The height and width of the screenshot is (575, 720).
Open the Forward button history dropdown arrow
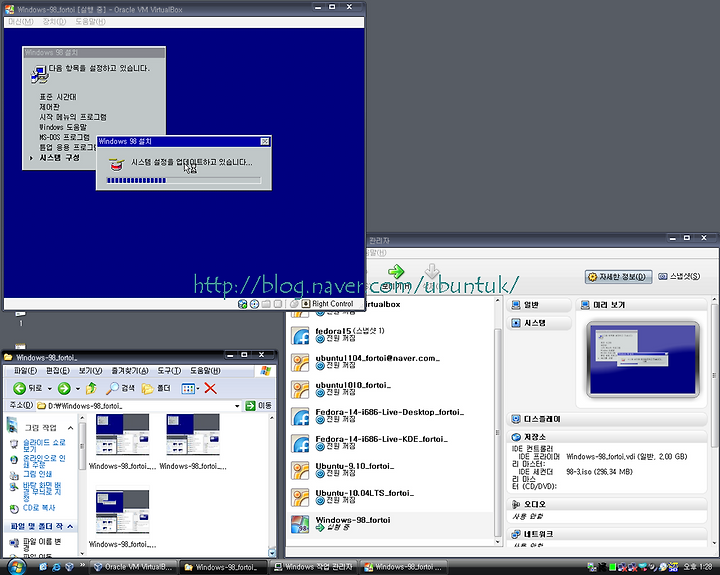78,389
